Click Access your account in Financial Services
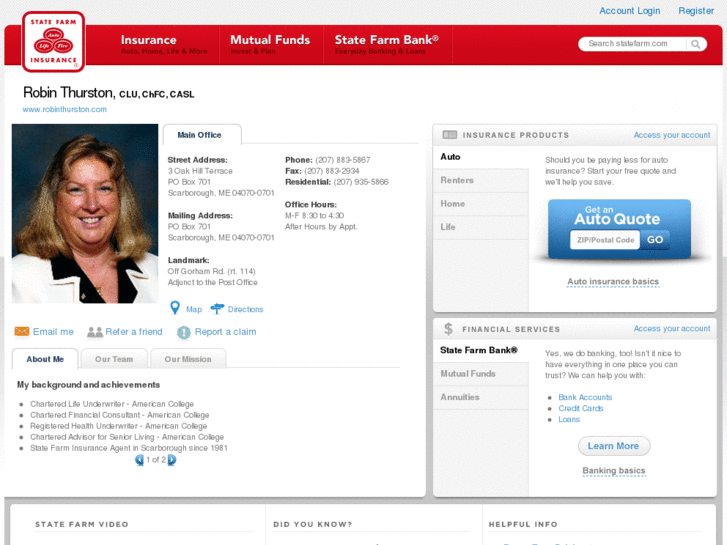This screenshot has width=727, height=545. [x=672, y=328]
